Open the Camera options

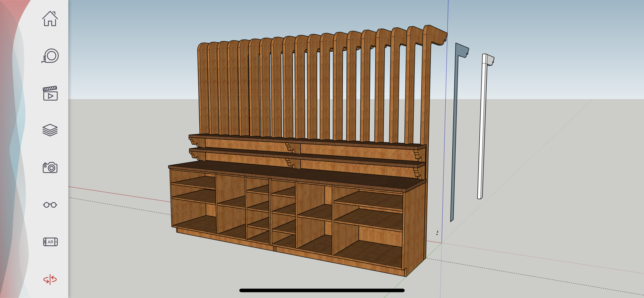pyautogui.click(x=50, y=168)
